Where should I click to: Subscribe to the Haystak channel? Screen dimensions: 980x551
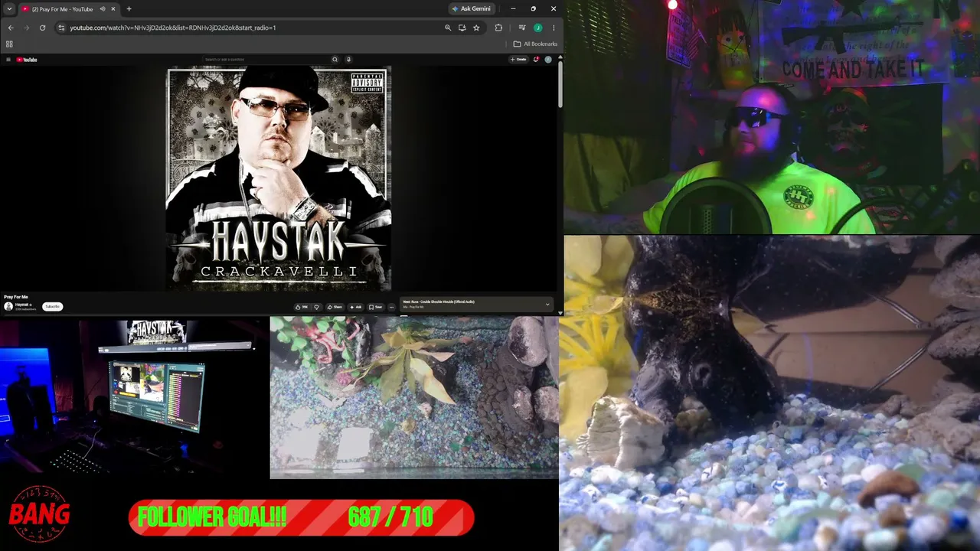(x=52, y=307)
